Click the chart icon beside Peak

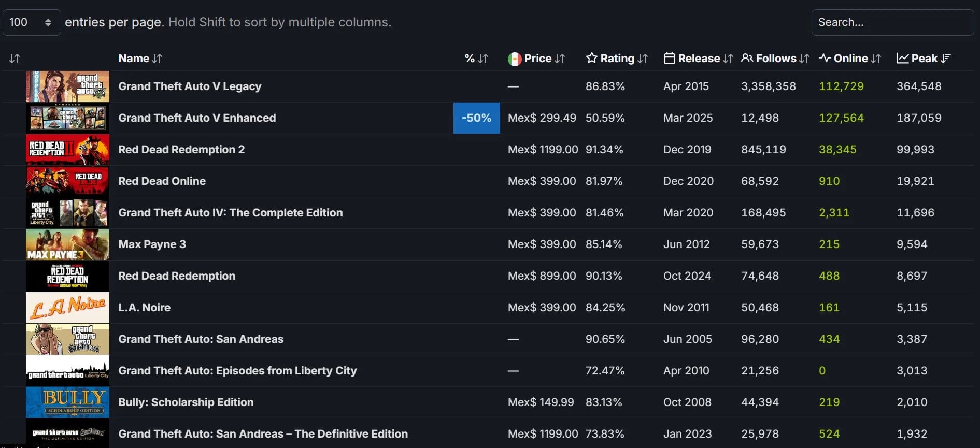[x=902, y=58]
